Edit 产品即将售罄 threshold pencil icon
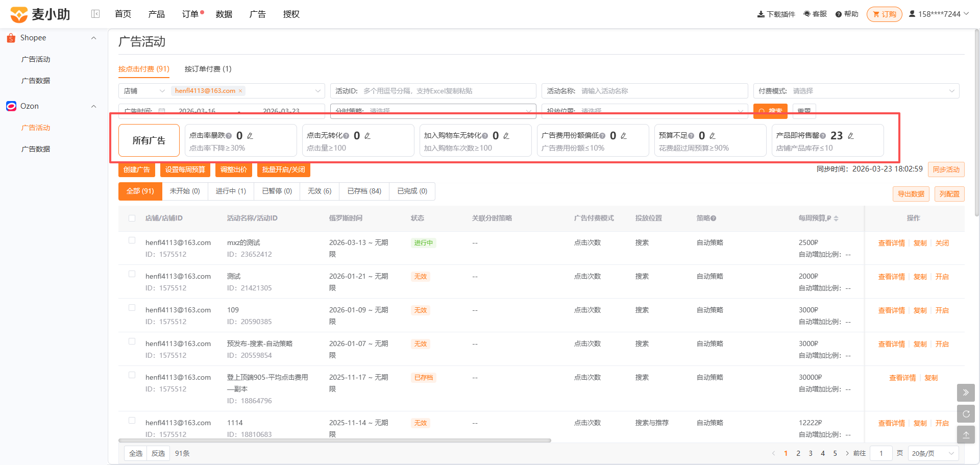Screen dimensions: 980x465 click(851, 136)
